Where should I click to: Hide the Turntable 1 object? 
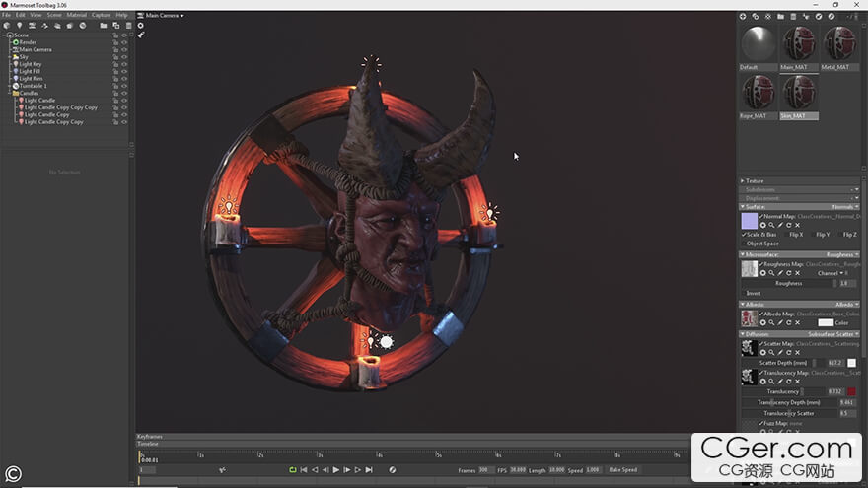124,86
